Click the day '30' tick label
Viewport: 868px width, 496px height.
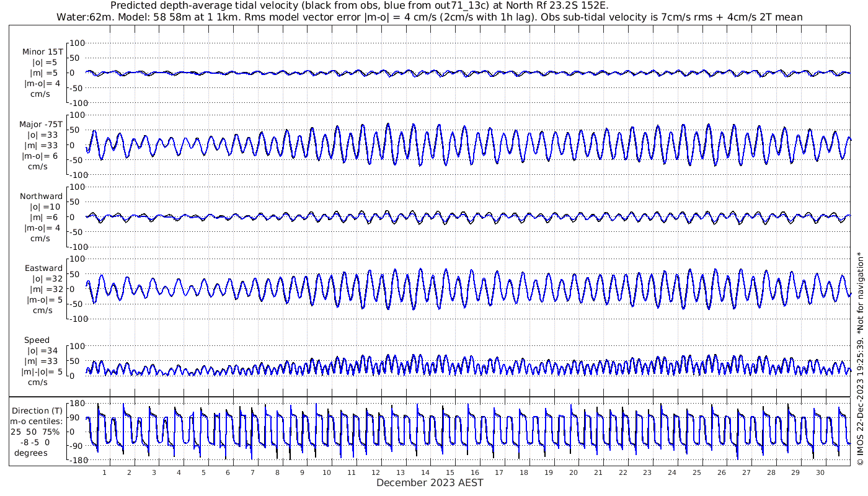[x=820, y=472]
